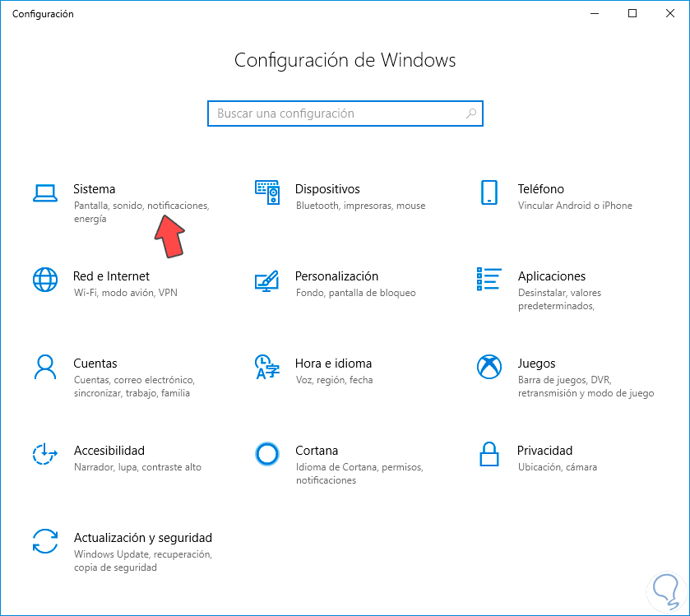Click the Juegos Xbox icon

tap(489, 367)
